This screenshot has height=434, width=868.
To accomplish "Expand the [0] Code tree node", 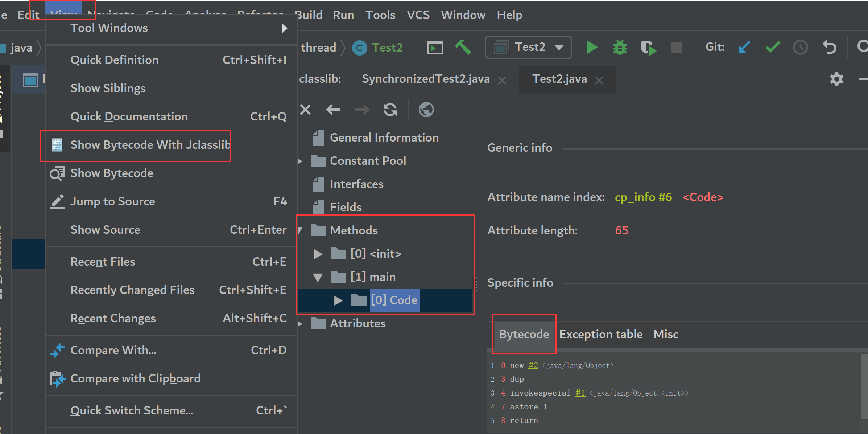I will (x=338, y=300).
